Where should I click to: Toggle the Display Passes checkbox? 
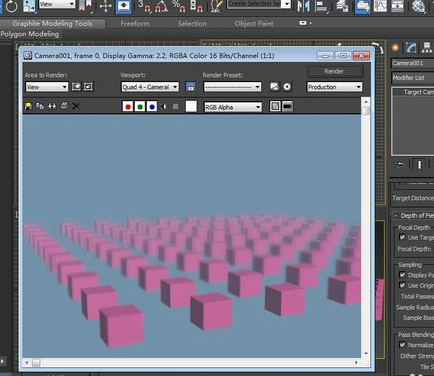point(402,275)
